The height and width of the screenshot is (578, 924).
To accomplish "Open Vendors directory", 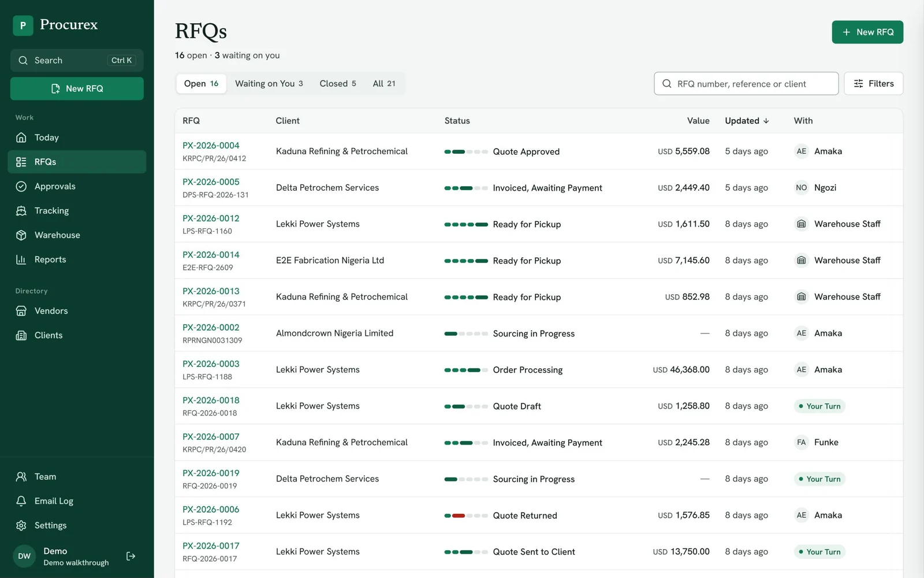I will coord(77,311).
